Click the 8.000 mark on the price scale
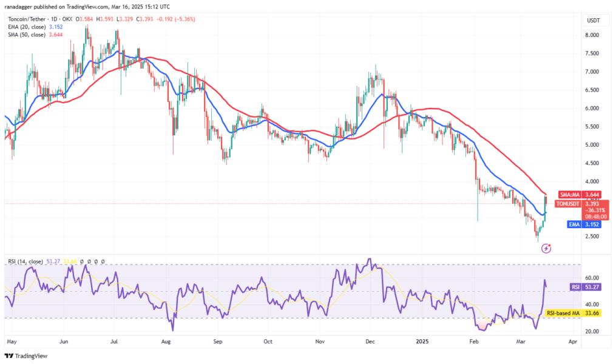This screenshot has width=616, height=364. click(x=592, y=35)
